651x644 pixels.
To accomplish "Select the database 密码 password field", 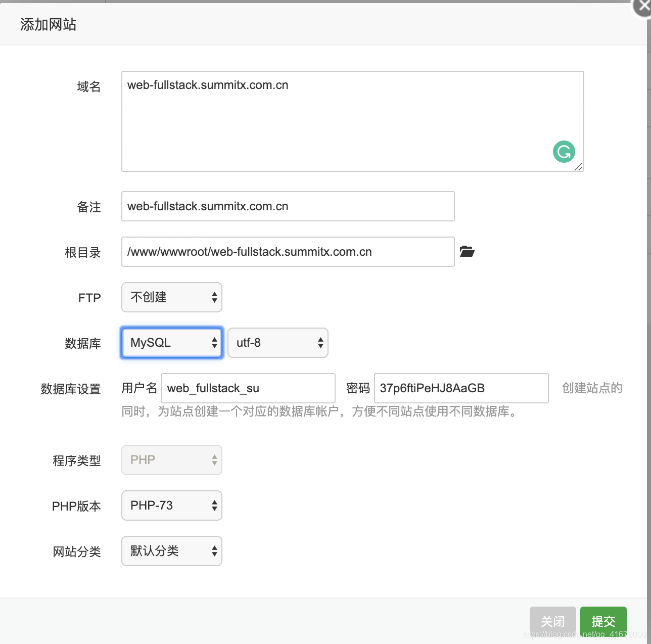I will [x=460, y=388].
